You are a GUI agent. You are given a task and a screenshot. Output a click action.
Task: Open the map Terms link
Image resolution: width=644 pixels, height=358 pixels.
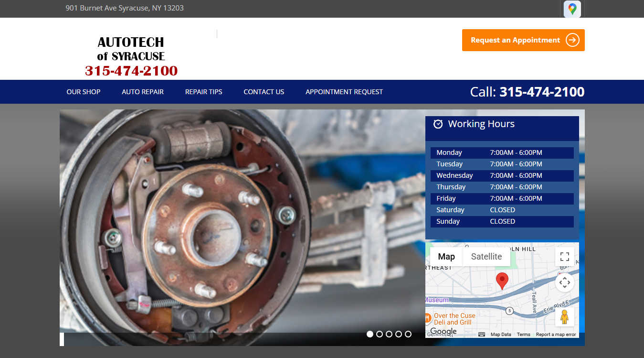524,335
